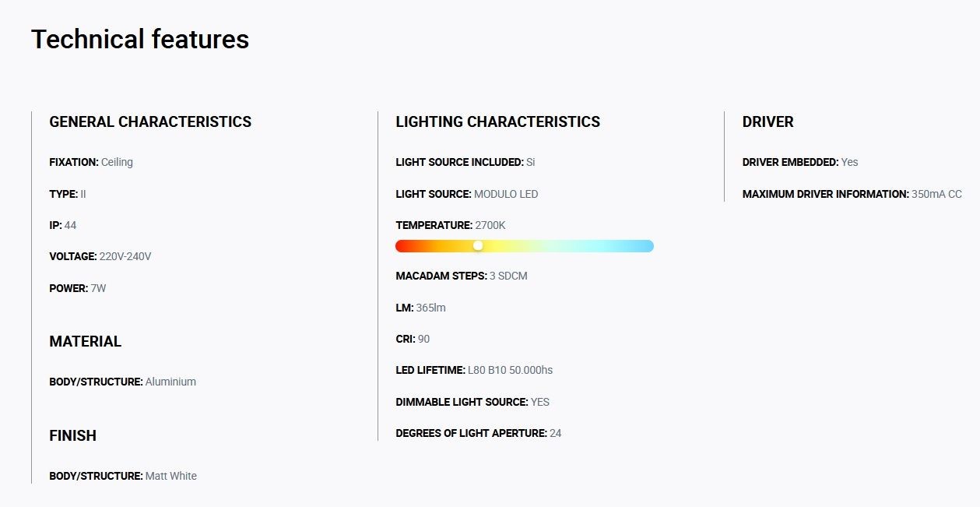
Task: Click the Power: 7W specification
Action: pyautogui.click(x=78, y=288)
